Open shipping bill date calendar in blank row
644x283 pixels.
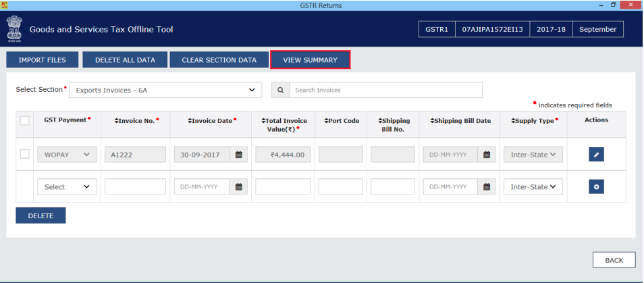point(487,186)
